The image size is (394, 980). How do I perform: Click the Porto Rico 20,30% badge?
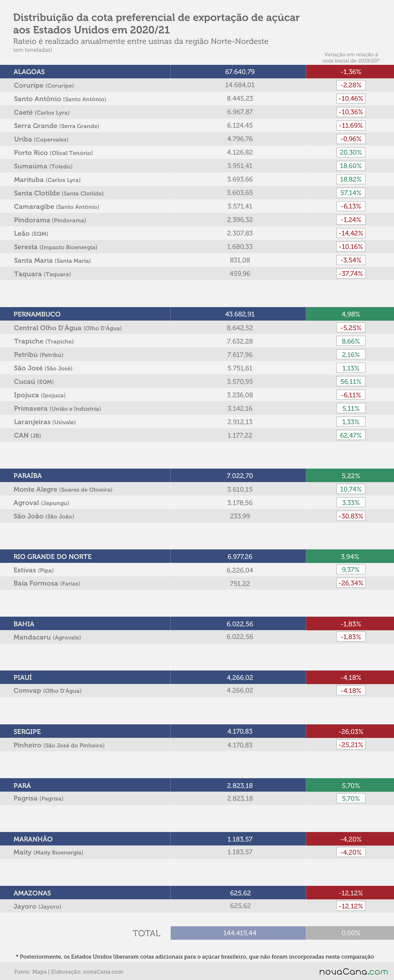click(x=351, y=152)
